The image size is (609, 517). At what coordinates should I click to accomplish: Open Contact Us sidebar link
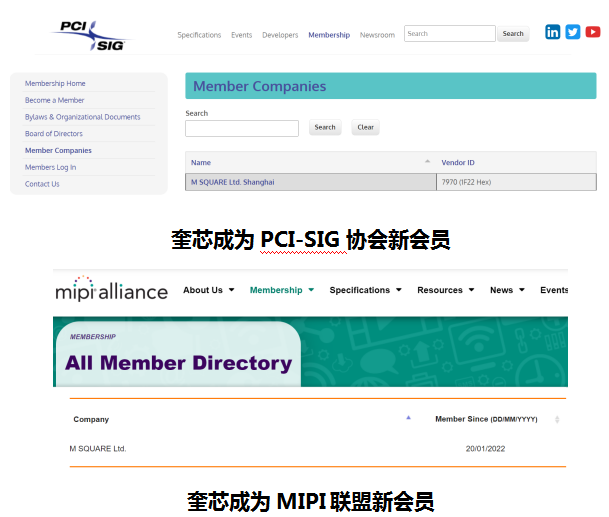pyautogui.click(x=42, y=184)
